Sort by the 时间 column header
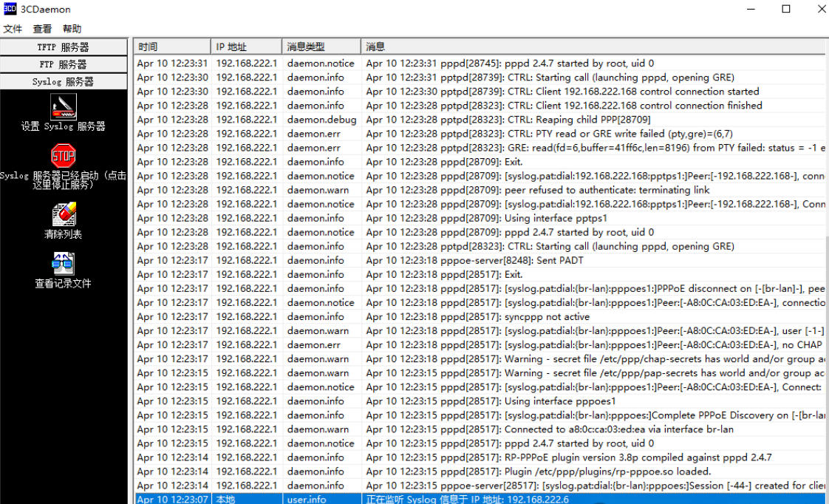 click(171, 47)
